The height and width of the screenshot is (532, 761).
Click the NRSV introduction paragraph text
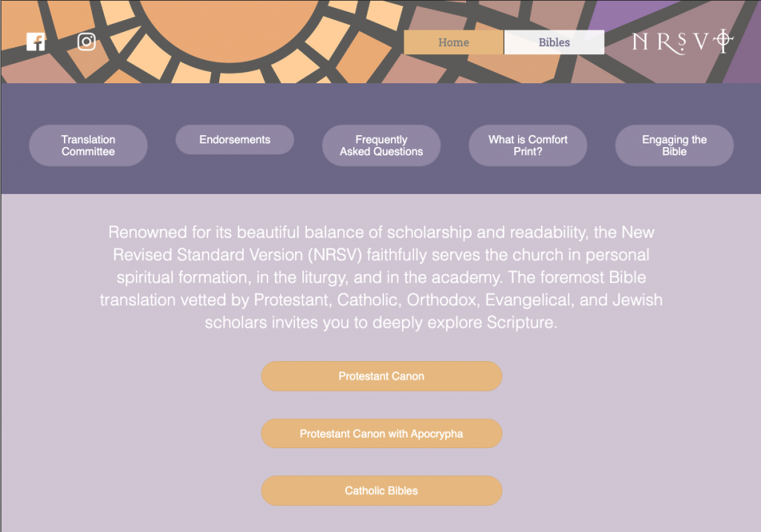point(381,278)
